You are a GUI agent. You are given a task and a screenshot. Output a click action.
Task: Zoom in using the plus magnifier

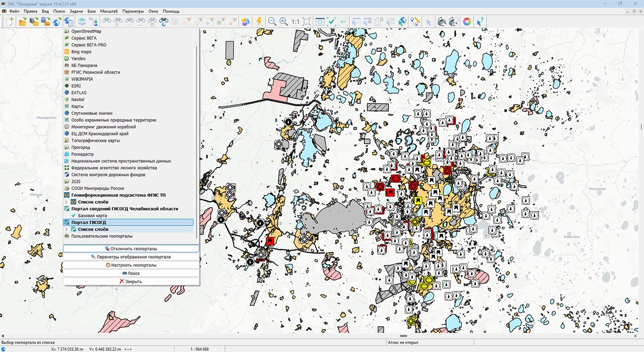[283, 21]
